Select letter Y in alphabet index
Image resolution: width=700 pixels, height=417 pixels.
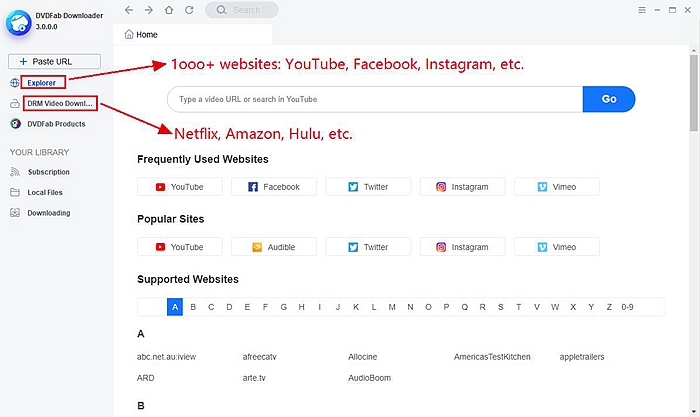tap(591, 307)
